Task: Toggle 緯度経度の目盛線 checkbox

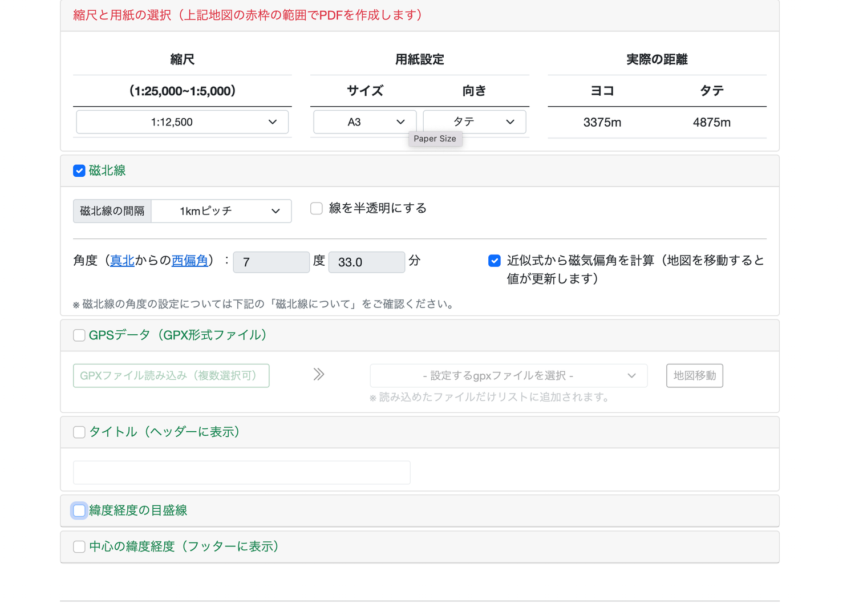Action: [79, 510]
